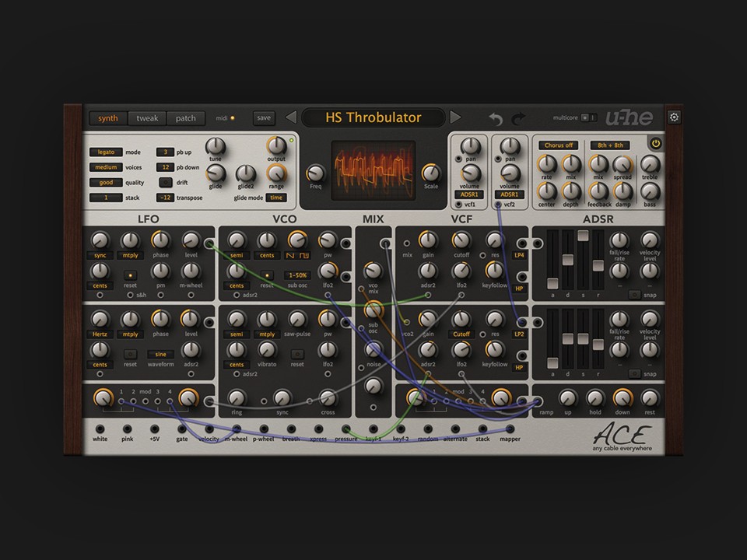Click the noise knob in the MIX section
This screenshot has width=747, height=560.
coord(373,350)
